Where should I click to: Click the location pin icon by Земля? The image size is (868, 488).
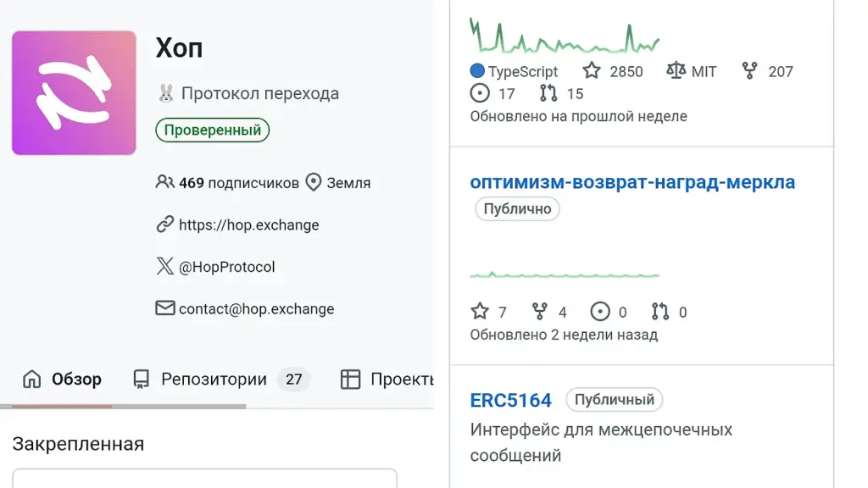[x=314, y=182]
